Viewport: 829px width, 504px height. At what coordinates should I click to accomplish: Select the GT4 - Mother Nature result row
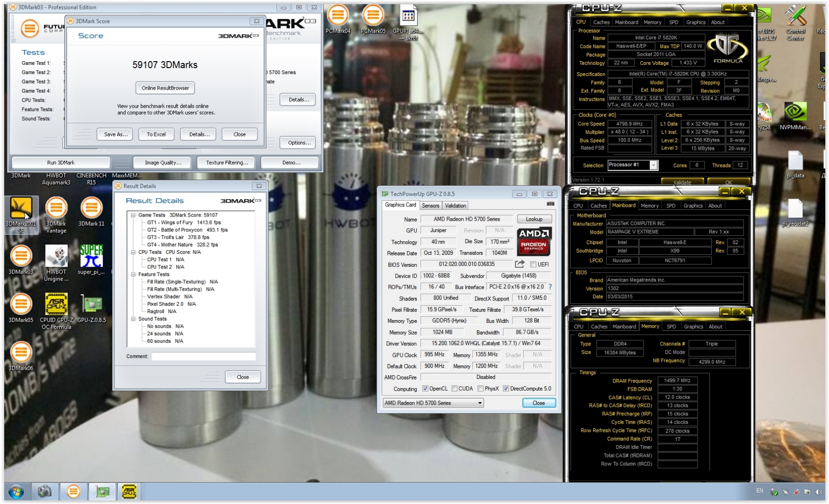coord(183,245)
